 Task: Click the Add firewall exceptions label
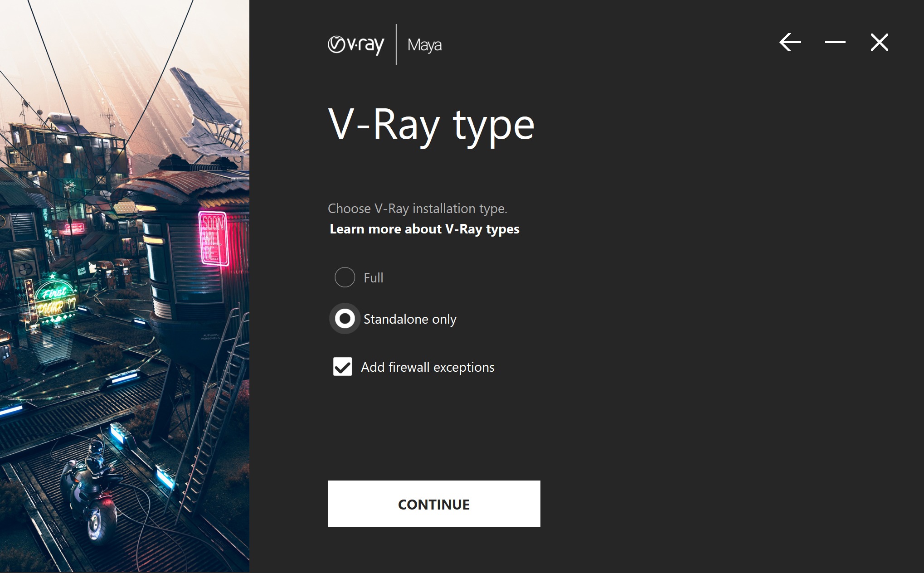pyautogui.click(x=428, y=367)
